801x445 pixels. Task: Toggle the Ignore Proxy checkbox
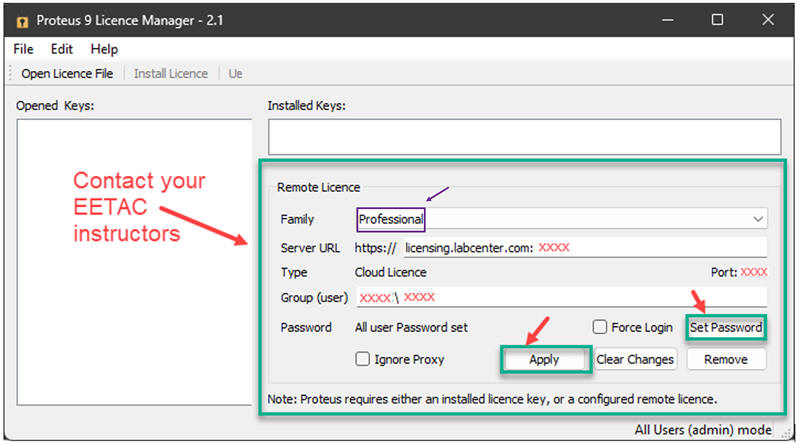(x=363, y=359)
